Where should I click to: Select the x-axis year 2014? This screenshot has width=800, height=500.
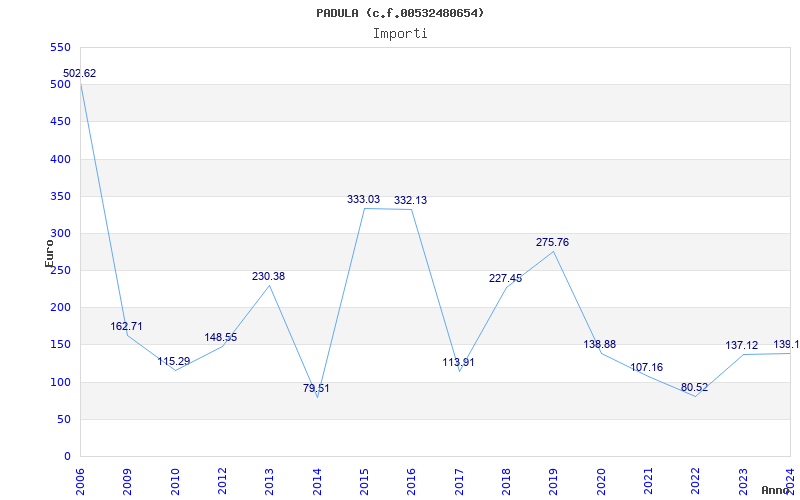coord(317,481)
